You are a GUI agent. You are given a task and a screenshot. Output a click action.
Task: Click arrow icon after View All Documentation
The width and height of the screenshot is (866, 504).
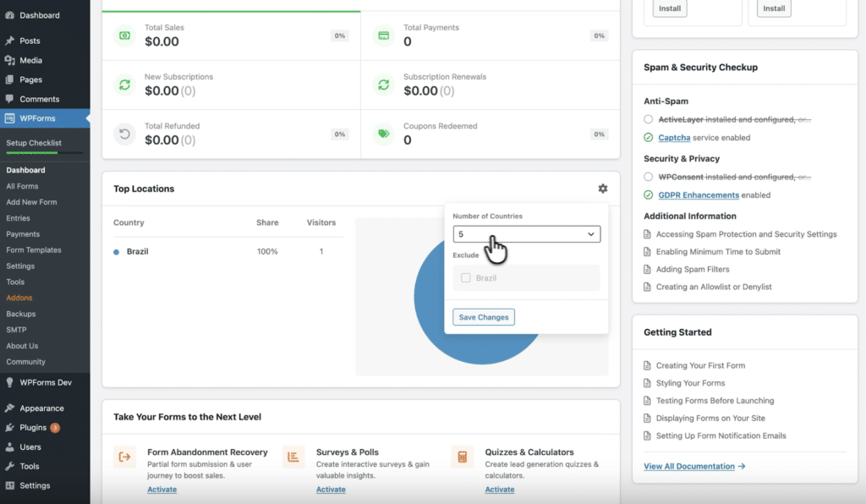pyautogui.click(x=742, y=467)
